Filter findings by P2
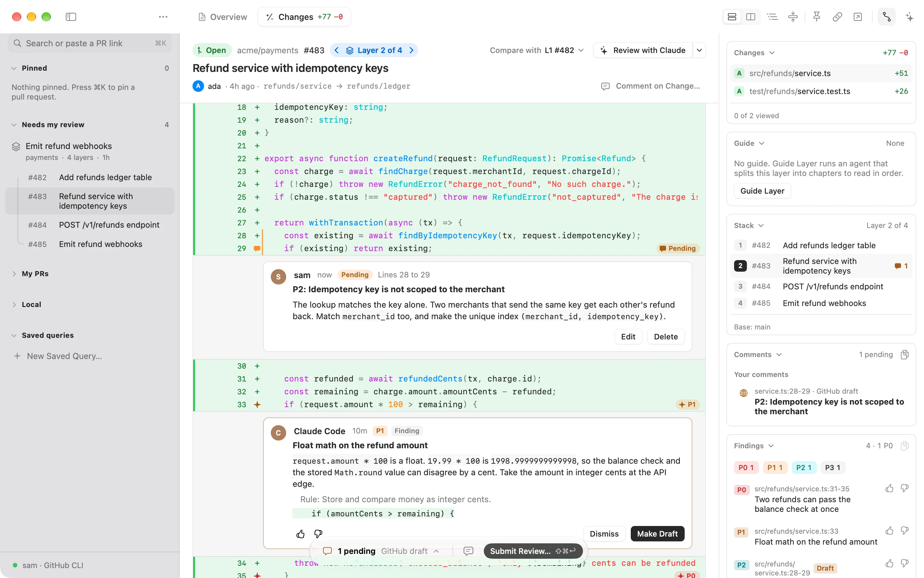 [803, 468]
